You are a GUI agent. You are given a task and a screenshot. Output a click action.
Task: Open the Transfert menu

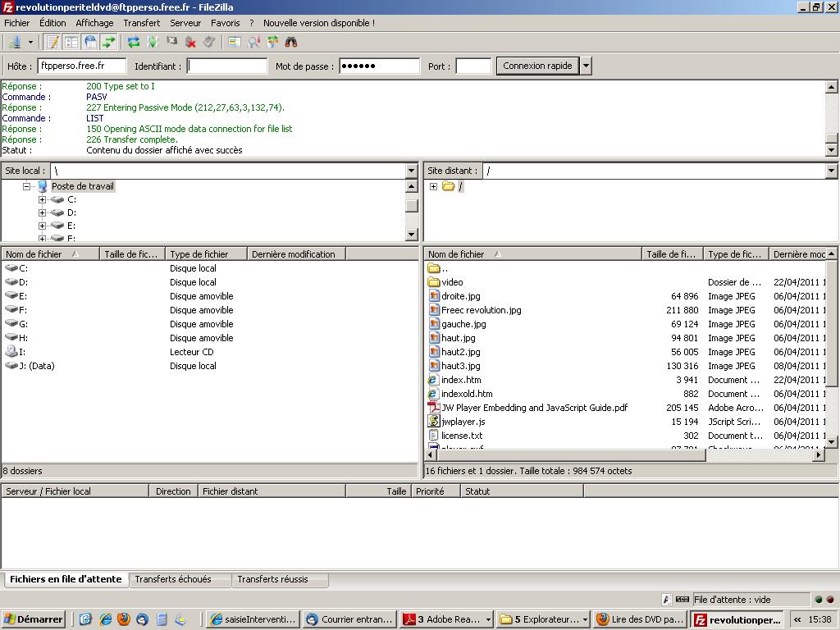(x=141, y=23)
